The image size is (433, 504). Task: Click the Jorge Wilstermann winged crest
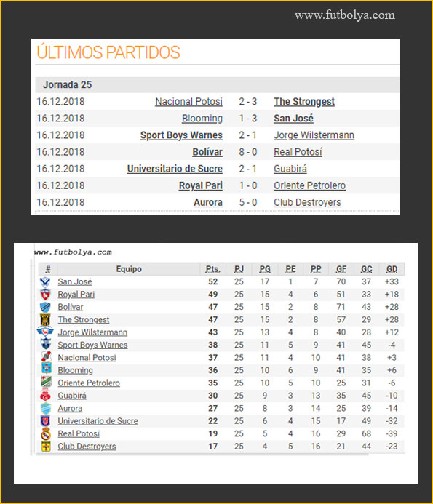tap(45, 332)
